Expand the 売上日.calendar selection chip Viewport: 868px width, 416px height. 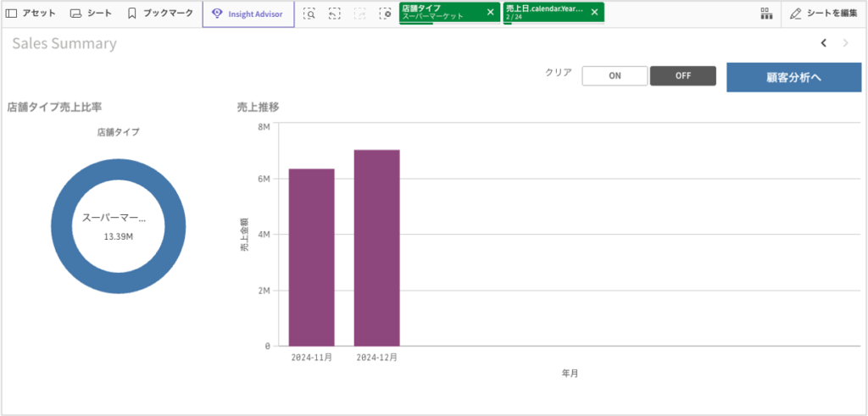pyautogui.click(x=543, y=12)
